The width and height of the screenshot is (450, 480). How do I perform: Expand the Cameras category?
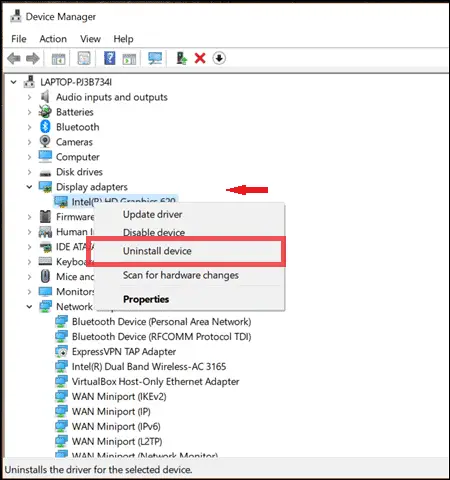(x=29, y=142)
